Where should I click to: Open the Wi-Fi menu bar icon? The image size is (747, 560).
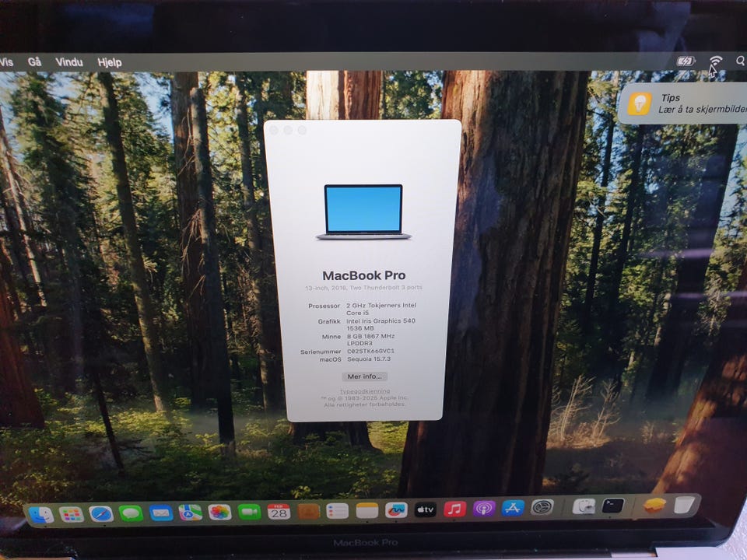click(715, 61)
